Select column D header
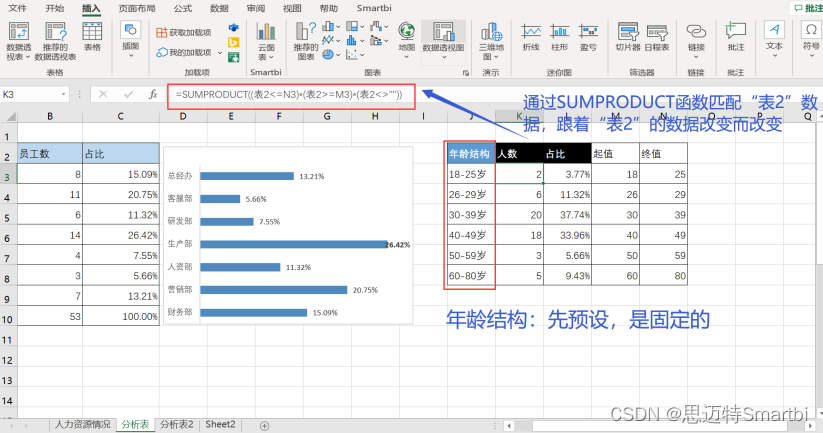 click(x=183, y=117)
